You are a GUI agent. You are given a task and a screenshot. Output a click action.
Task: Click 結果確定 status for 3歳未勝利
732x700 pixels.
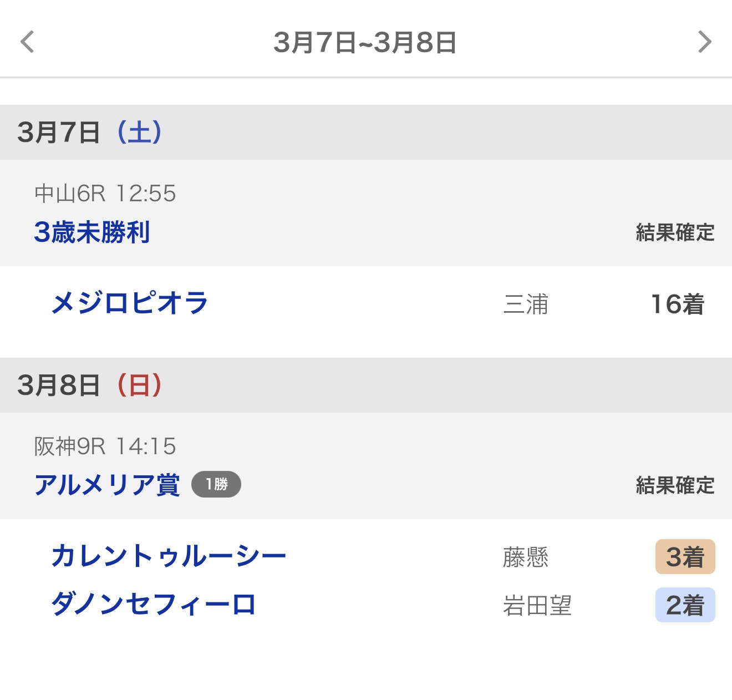[675, 233]
